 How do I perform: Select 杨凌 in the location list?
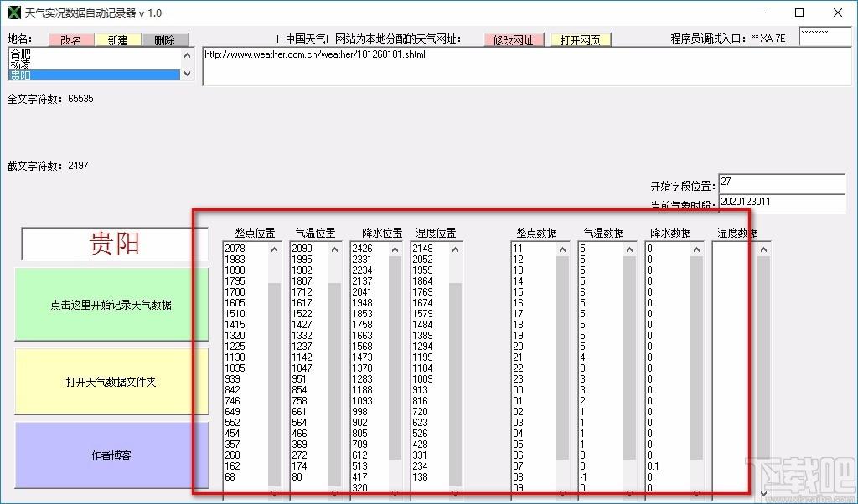tap(95, 64)
